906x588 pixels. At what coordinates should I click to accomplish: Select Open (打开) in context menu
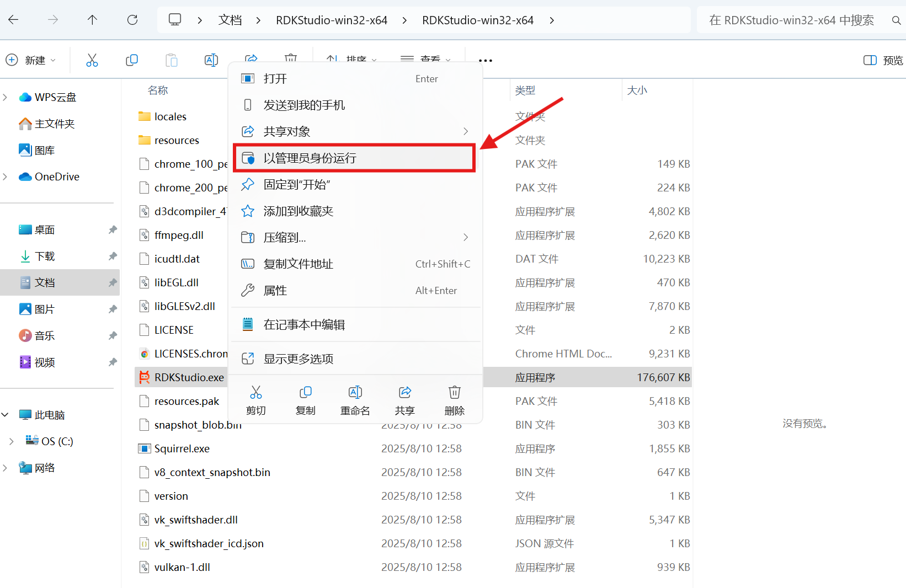point(355,79)
